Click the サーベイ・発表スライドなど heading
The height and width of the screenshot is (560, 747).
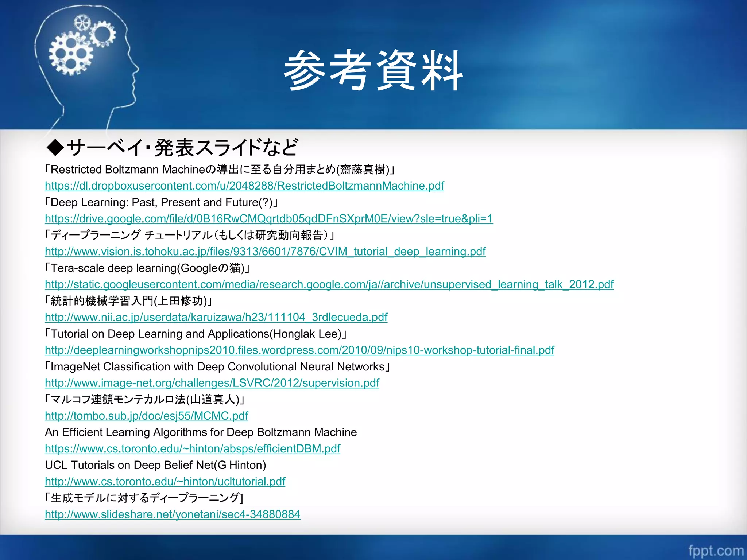click(x=172, y=147)
